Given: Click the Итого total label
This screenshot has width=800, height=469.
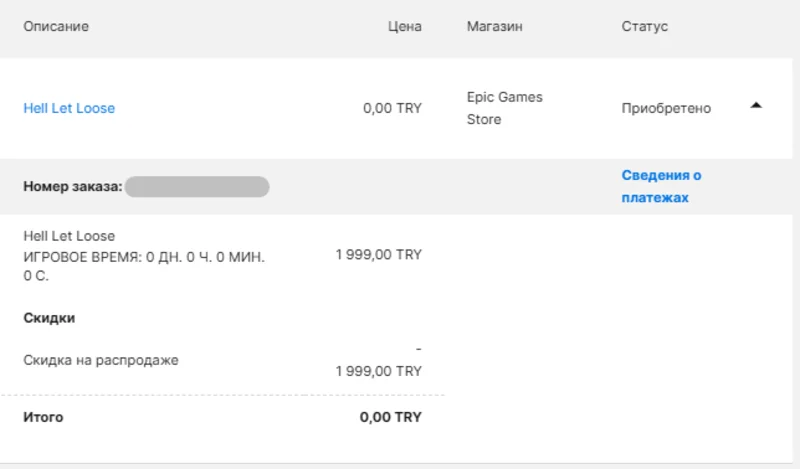Looking at the screenshot, I should click(x=43, y=417).
